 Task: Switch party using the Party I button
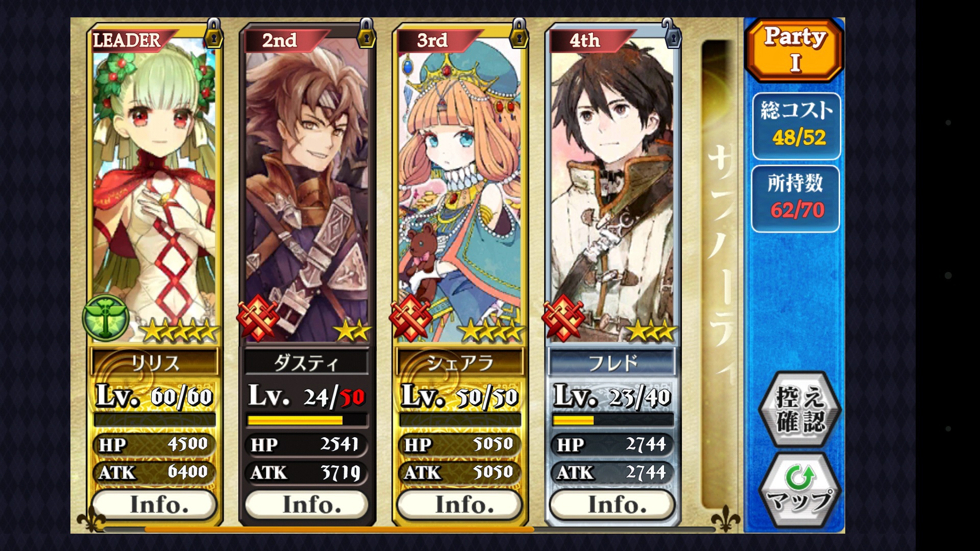[x=795, y=50]
